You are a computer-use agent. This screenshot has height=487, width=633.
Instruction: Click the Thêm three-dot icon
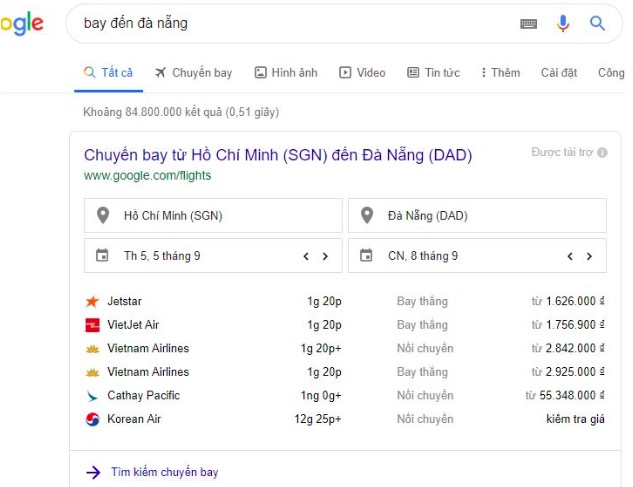(483, 73)
